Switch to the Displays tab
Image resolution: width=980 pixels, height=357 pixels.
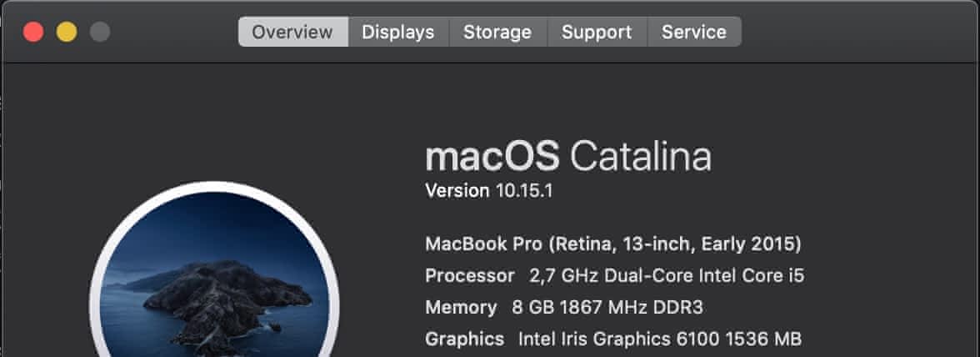point(397,33)
